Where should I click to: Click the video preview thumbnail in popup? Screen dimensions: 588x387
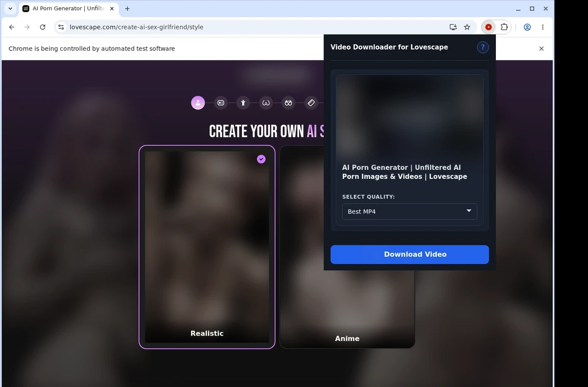410,116
